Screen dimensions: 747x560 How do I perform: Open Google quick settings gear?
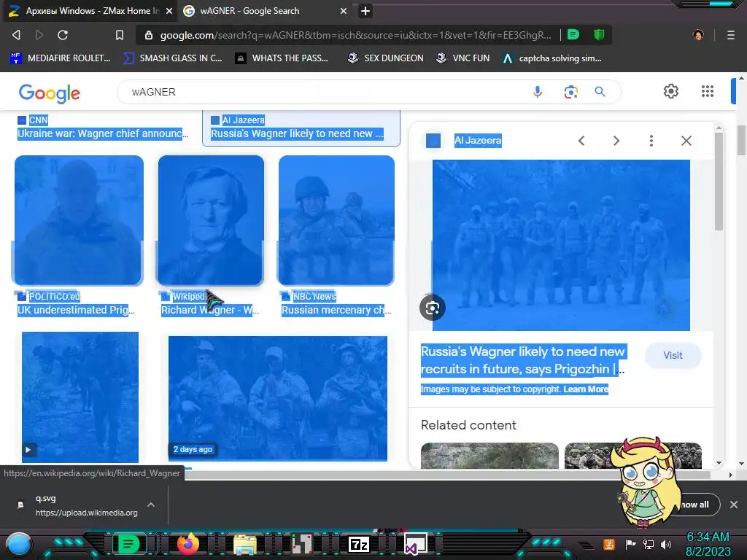671,91
